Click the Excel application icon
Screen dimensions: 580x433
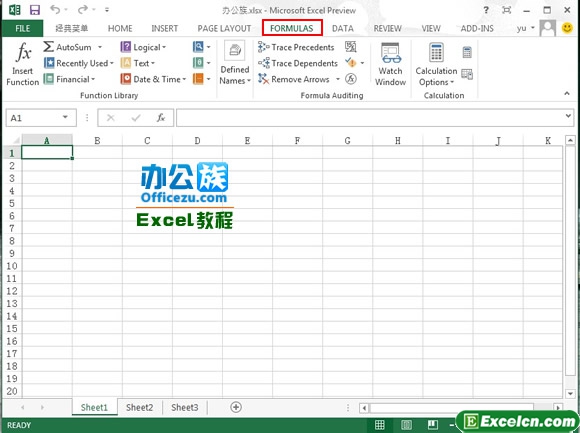point(14,10)
